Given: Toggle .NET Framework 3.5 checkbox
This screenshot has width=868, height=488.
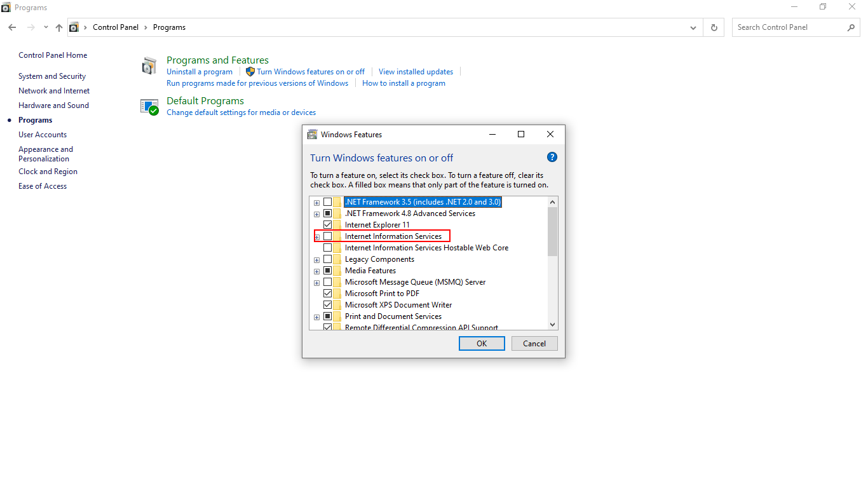Looking at the screenshot, I should (328, 202).
